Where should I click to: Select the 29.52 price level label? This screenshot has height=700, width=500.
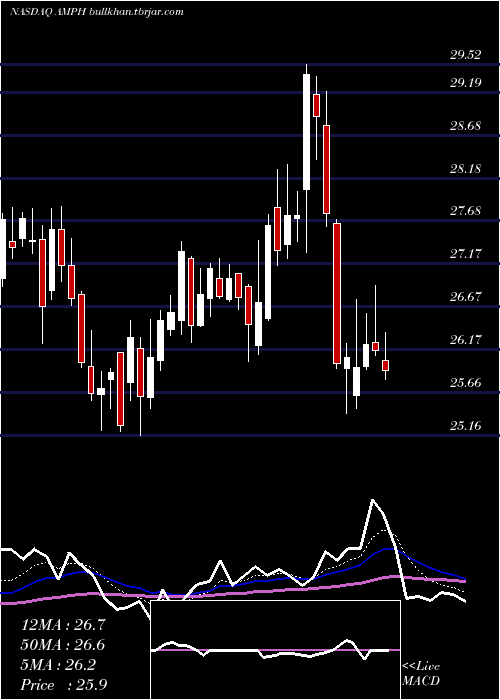coord(466,55)
